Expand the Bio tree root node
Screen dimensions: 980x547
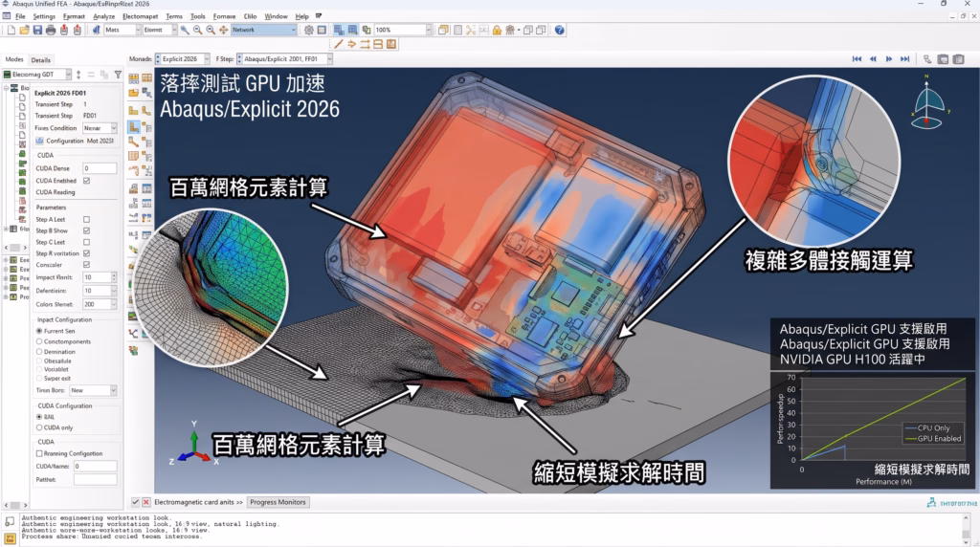tap(7, 88)
